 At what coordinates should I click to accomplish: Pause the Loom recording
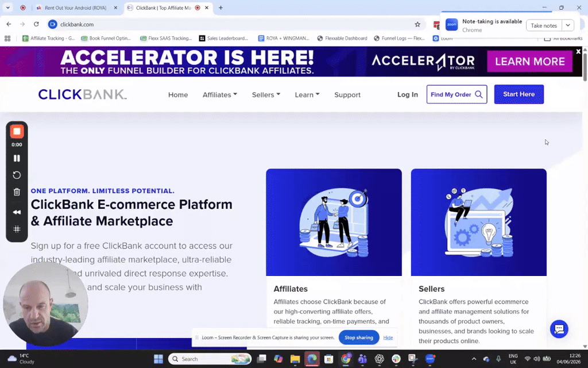[17, 158]
